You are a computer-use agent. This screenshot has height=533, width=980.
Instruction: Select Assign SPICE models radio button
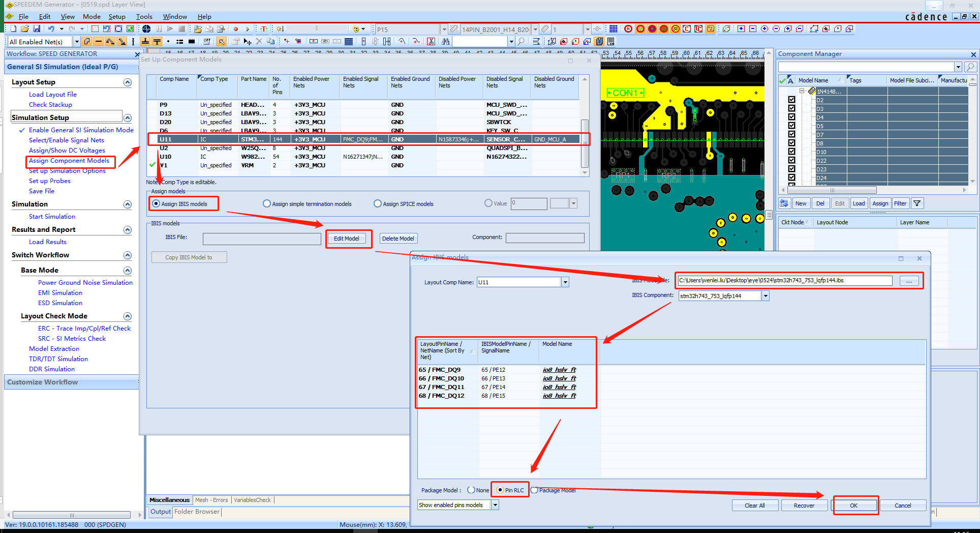coord(377,203)
